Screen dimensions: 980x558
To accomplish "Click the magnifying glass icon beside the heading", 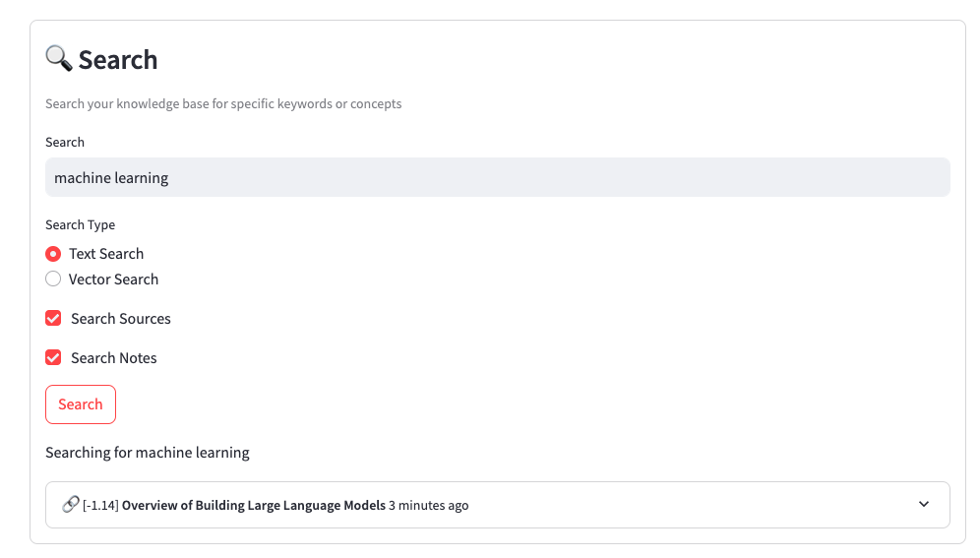I will [59, 59].
